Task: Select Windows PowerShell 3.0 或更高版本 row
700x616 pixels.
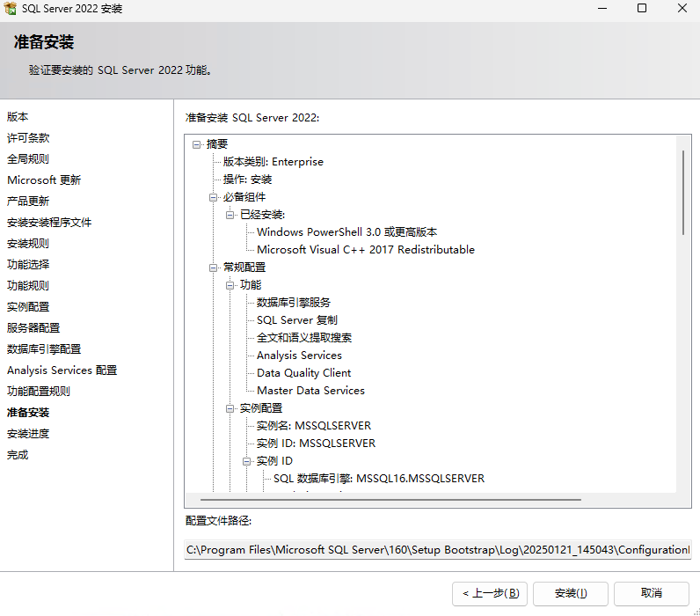Action: click(x=346, y=231)
